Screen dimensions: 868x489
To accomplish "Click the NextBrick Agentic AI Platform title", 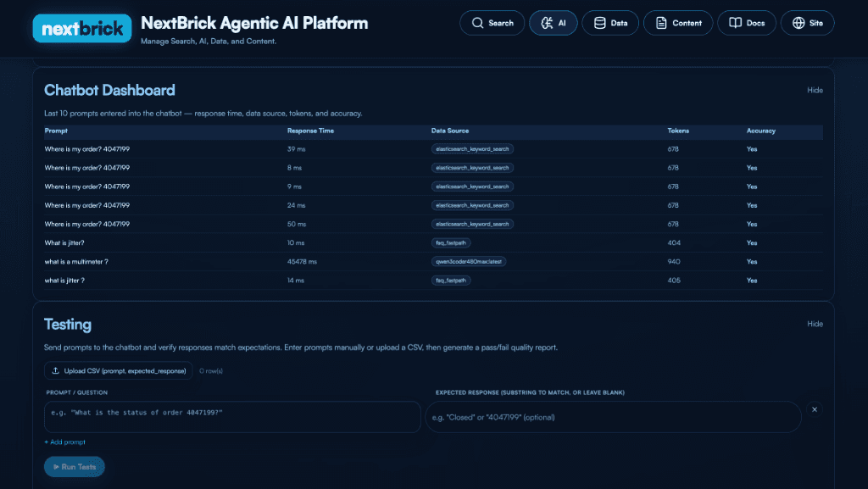I will pos(254,23).
